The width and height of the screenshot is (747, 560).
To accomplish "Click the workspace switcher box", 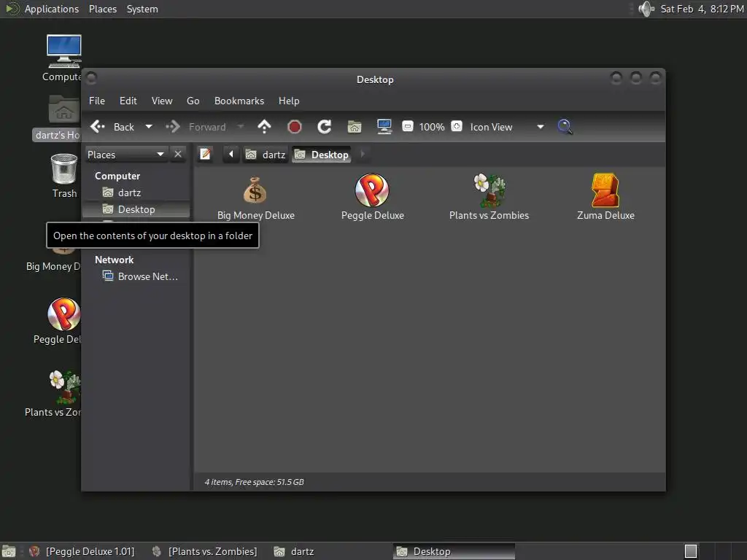I will coord(691,551).
